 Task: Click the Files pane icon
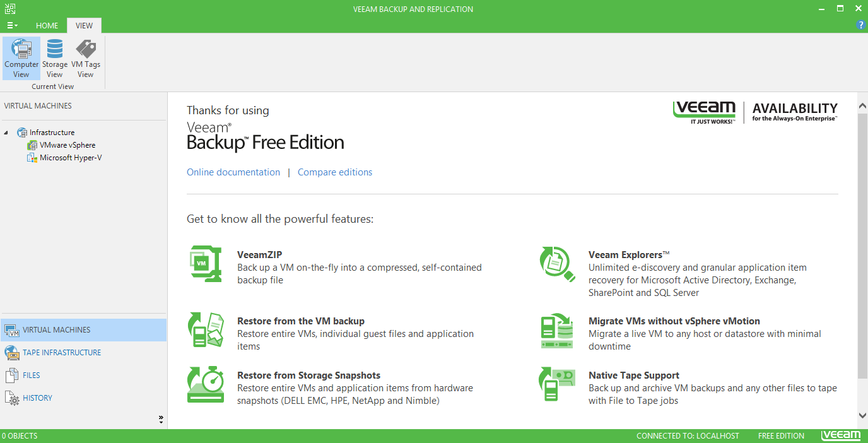pos(12,375)
